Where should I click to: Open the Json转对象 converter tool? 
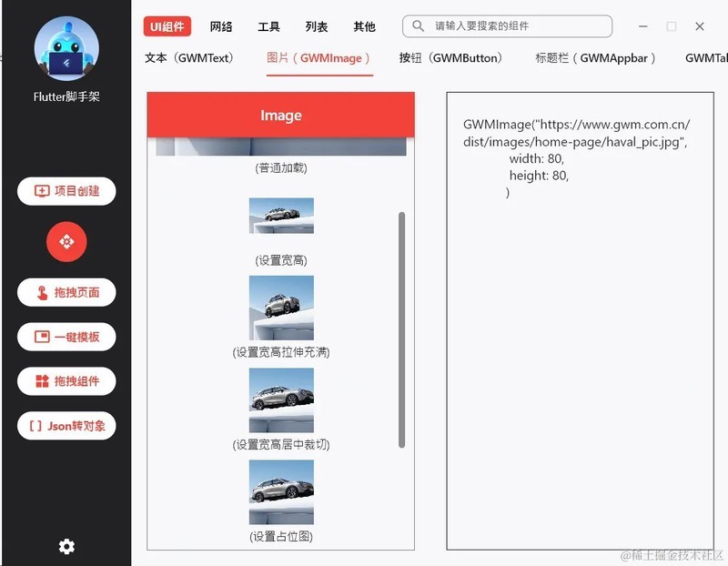tap(66, 426)
